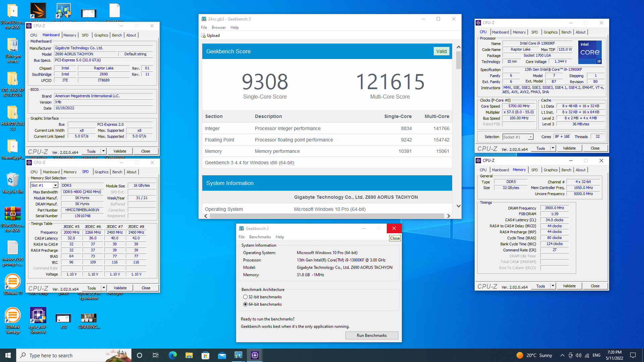Open the 3DMark Vantage desktop icon
This screenshot has width=644, height=362.
[x=12, y=320]
